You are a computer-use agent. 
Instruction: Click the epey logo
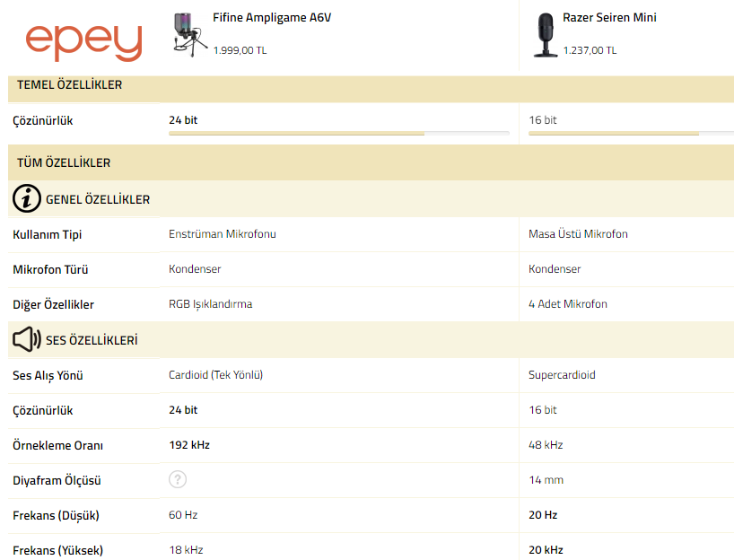point(83,42)
